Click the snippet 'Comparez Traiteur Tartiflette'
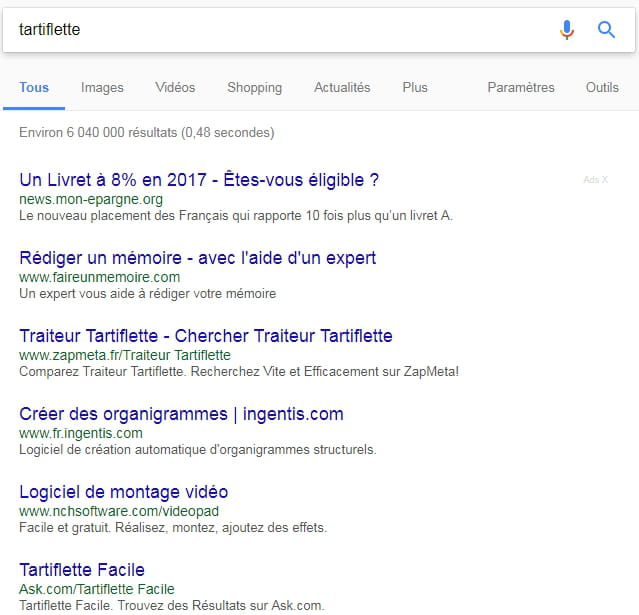Viewport: 639px width, 615px height. 239,372
